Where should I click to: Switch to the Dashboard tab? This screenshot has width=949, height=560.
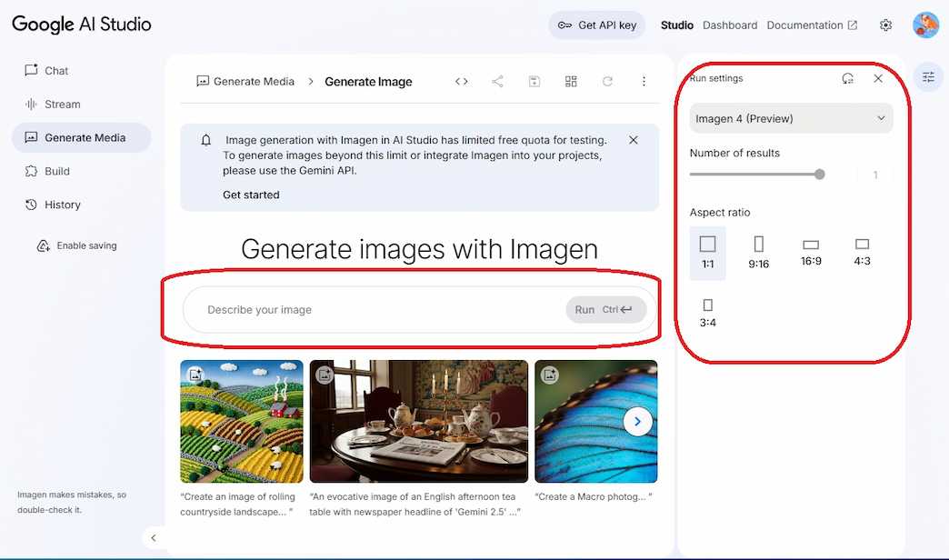pyautogui.click(x=729, y=25)
